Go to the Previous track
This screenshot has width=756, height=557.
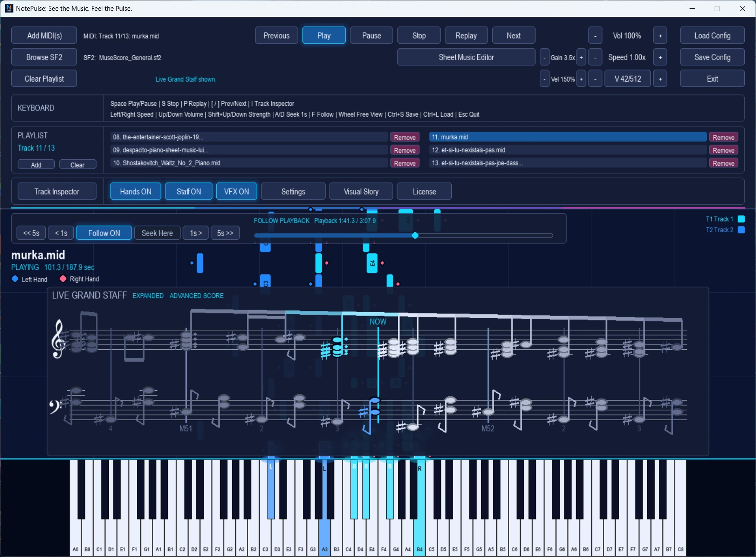coord(277,35)
